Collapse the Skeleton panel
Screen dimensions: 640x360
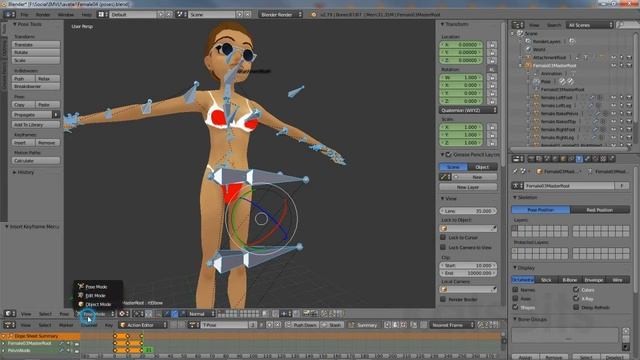[x=515, y=198]
